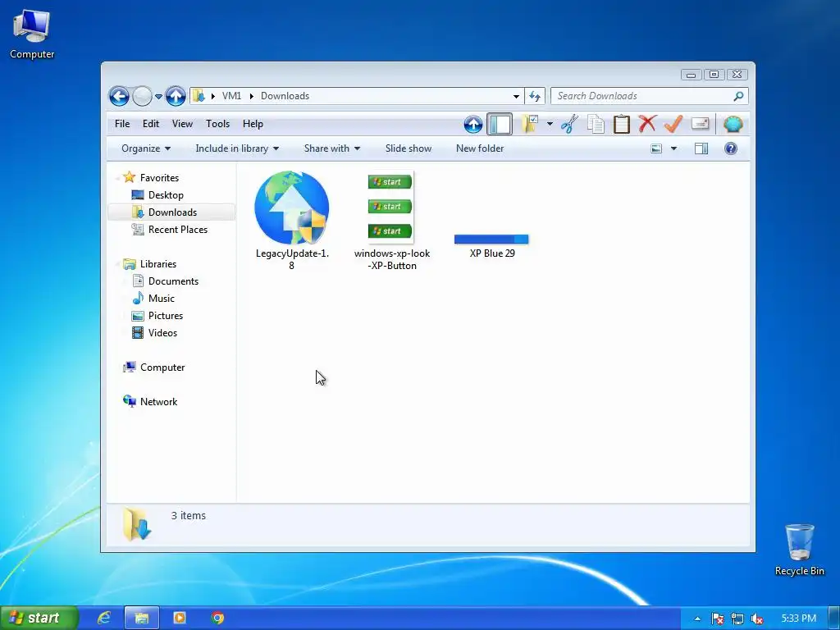Open the Share with dropdown

pyautogui.click(x=331, y=148)
